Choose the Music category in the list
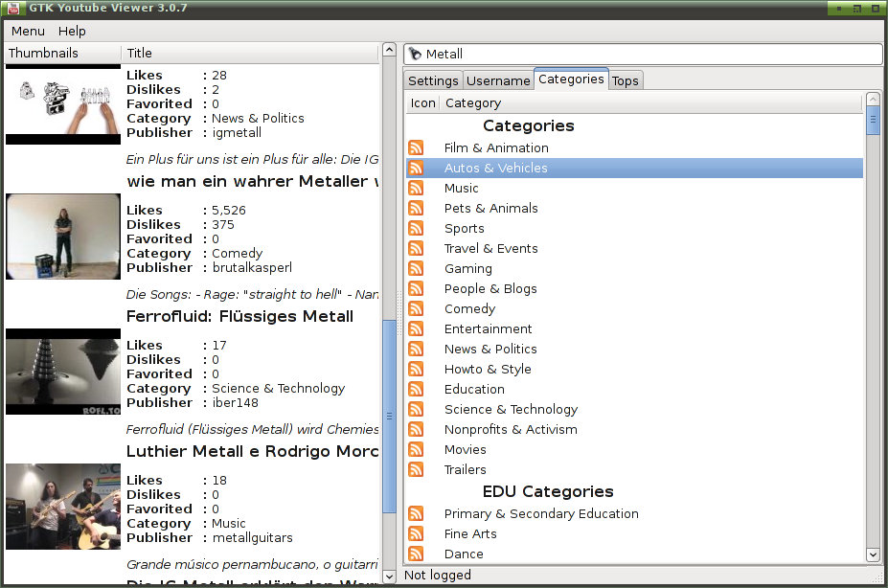The image size is (888, 588). pyautogui.click(x=461, y=188)
